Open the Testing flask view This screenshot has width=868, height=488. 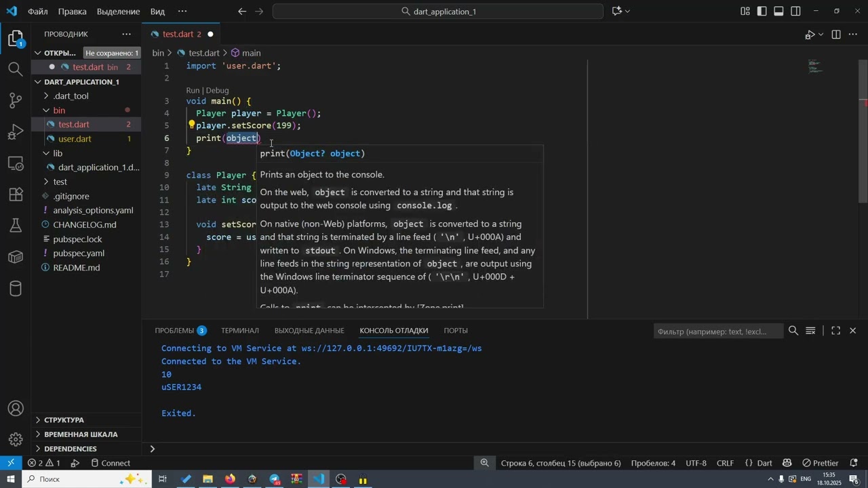click(x=16, y=226)
